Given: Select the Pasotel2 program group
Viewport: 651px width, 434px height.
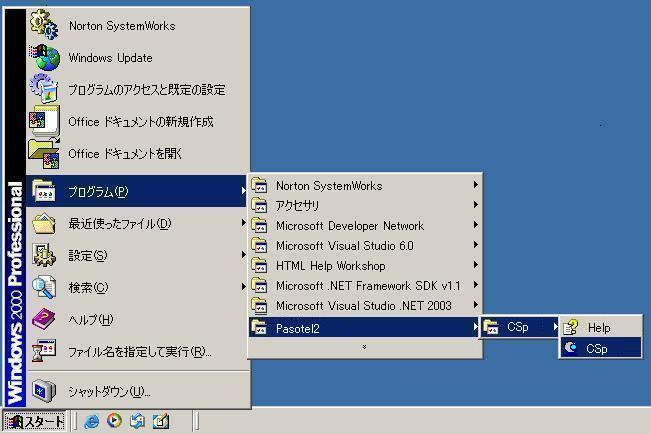Looking at the screenshot, I should [x=365, y=328].
